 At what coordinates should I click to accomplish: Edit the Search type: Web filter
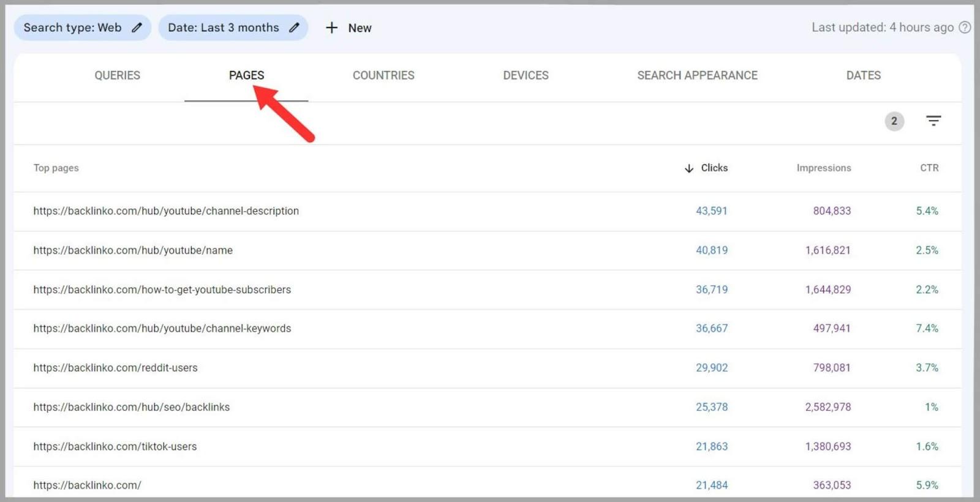82,28
